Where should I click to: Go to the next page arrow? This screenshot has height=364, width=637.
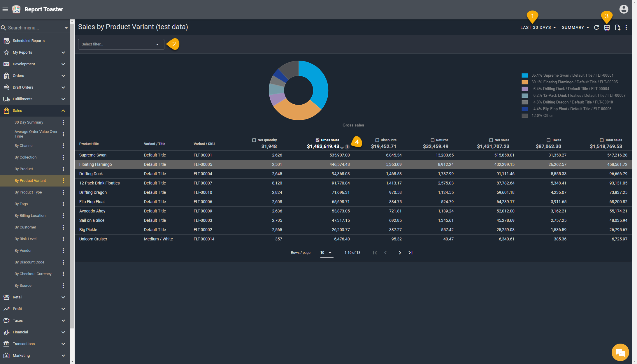pyautogui.click(x=400, y=253)
